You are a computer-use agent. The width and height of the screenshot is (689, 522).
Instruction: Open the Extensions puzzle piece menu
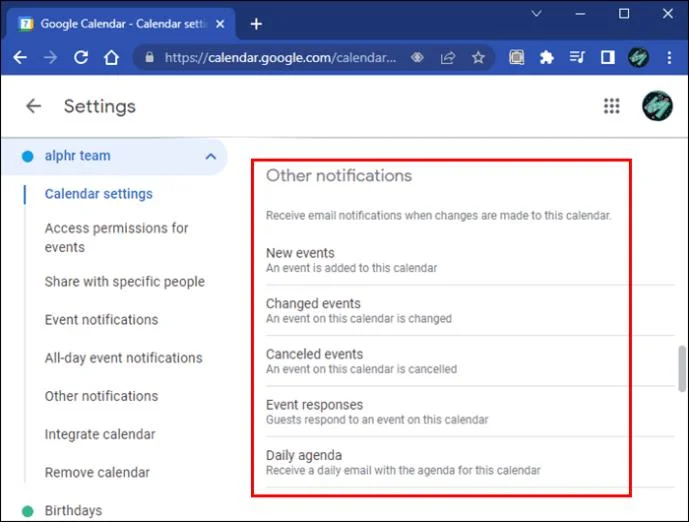click(x=547, y=57)
